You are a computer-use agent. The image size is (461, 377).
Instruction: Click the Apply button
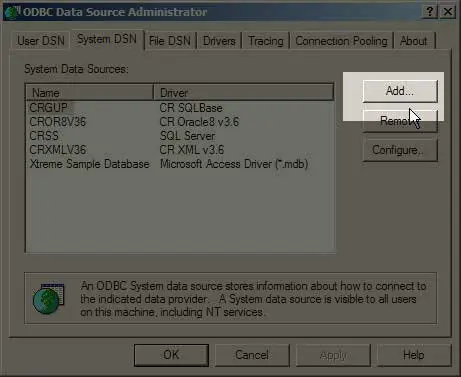(x=333, y=355)
